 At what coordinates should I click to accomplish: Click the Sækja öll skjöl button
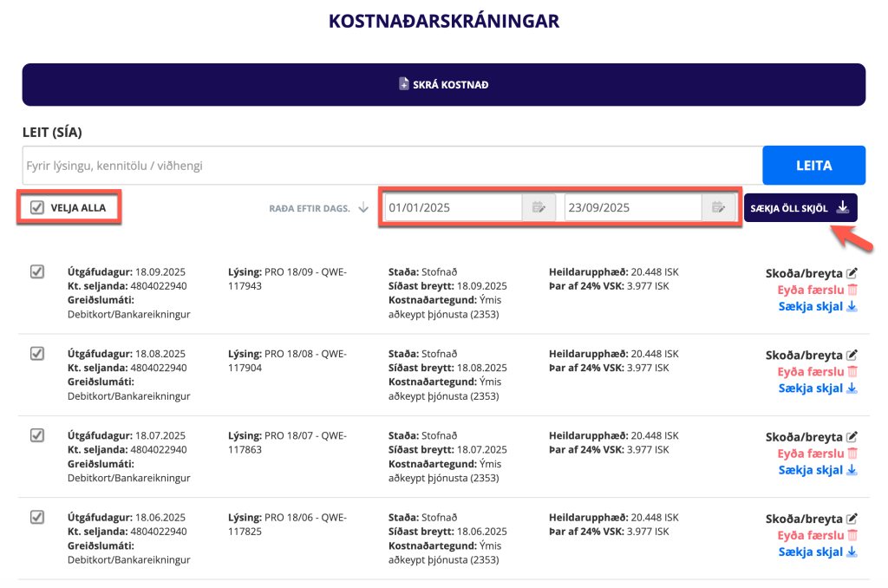[800, 208]
